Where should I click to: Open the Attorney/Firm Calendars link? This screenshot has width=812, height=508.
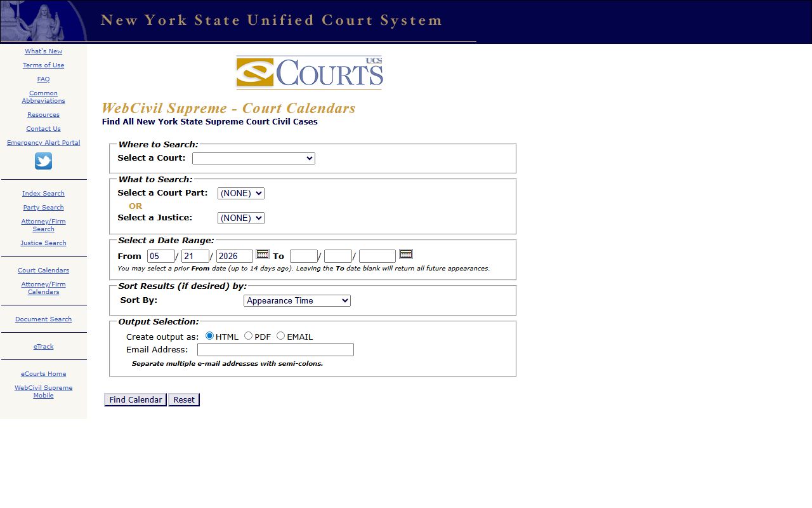(x=43, y=288)
